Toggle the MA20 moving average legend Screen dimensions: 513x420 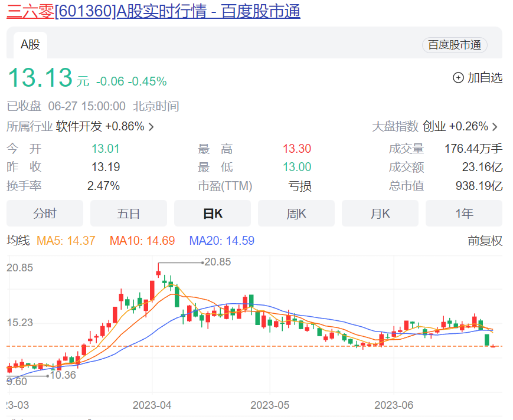(222, 241)
